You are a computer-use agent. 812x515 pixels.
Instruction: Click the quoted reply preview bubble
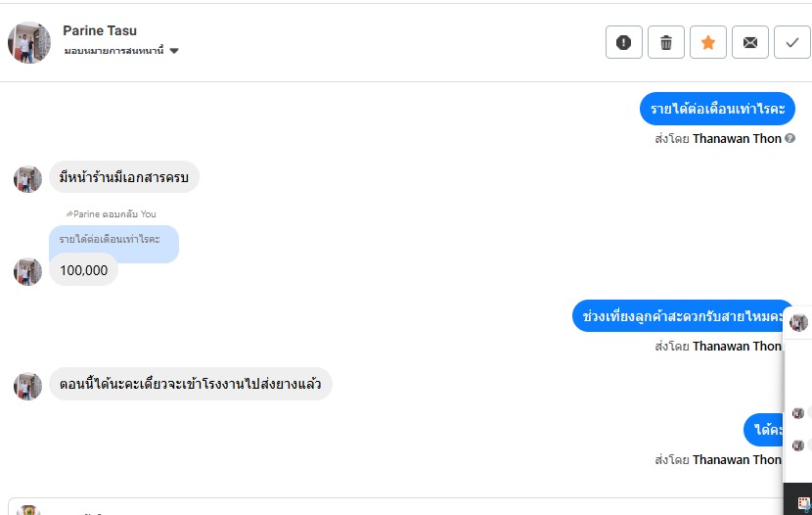113,240
